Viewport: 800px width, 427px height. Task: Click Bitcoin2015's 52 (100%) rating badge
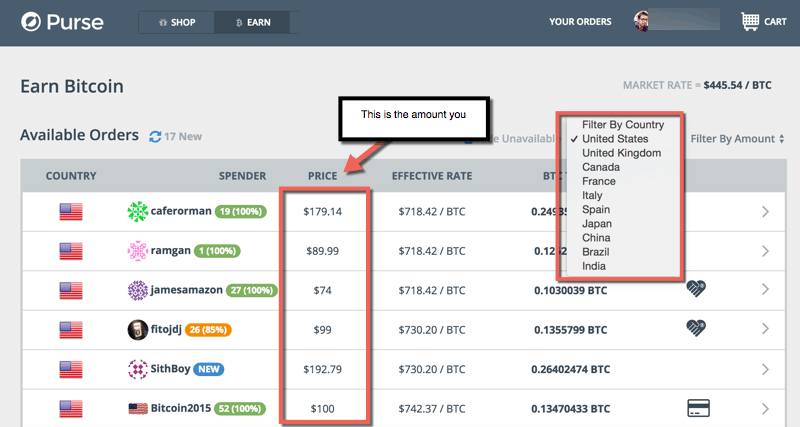pyautogui.click(x=240, y=409)
